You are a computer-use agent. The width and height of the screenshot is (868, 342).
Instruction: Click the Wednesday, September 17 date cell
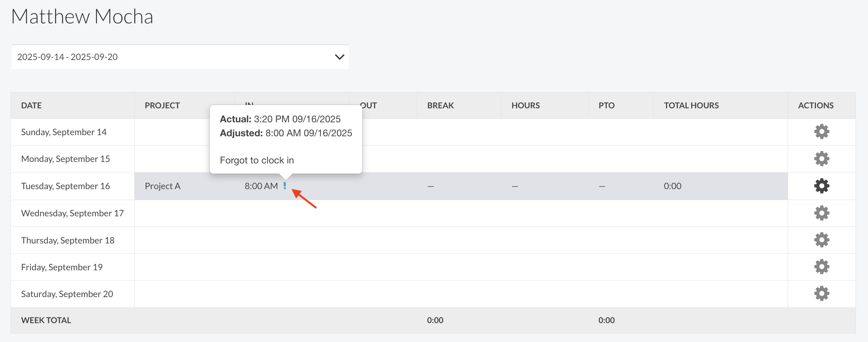pos(72,213)
